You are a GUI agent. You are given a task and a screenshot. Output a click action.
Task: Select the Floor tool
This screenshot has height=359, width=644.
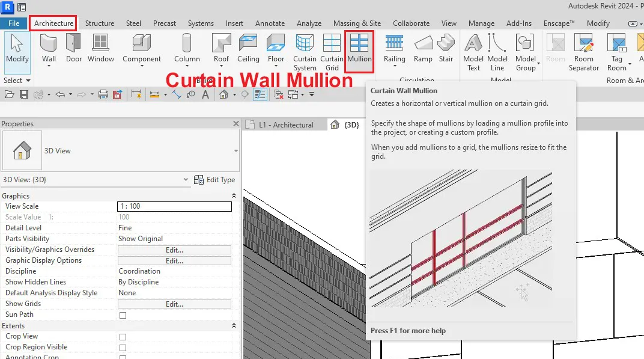[276, 49]
